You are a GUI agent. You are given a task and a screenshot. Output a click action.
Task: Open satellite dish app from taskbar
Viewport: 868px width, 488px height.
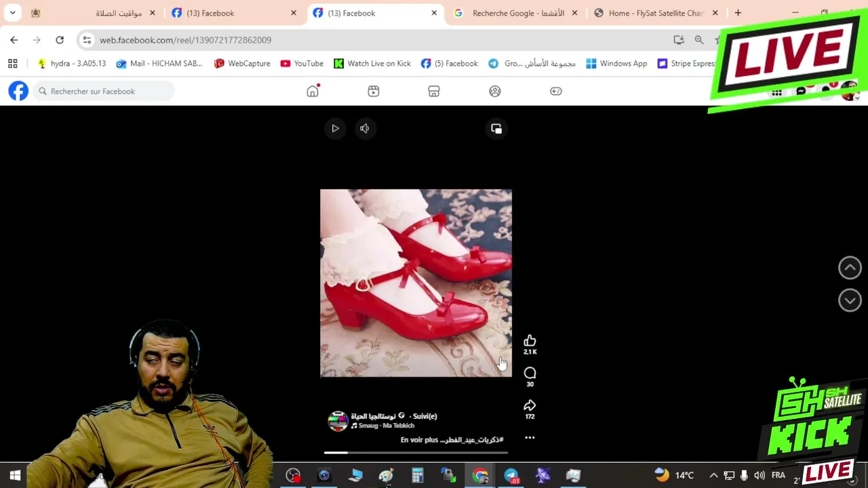542,476
